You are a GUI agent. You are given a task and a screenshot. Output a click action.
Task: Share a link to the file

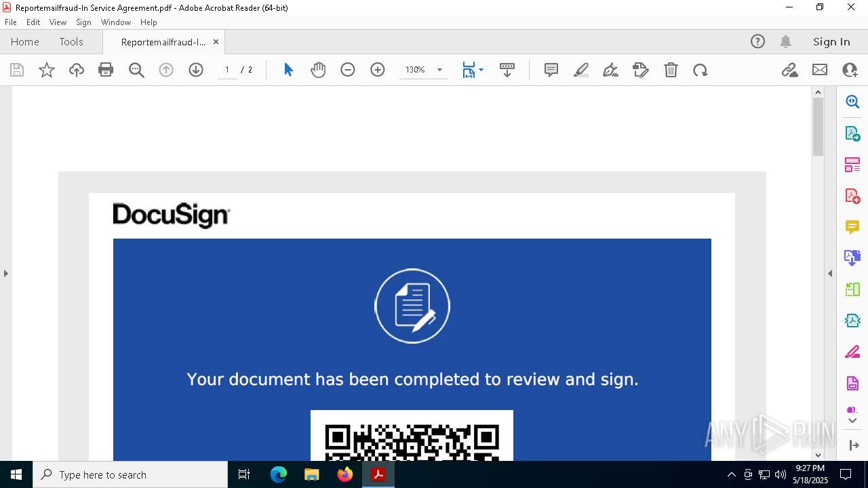(789, 70)
